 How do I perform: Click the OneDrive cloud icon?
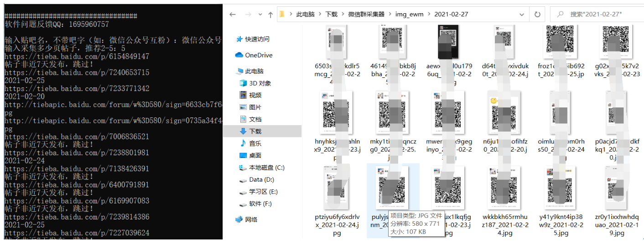(239, 55)
